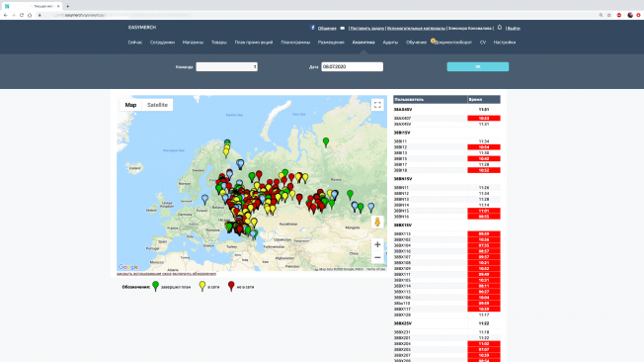This screenshot has height=362, width=644.
Task: Click the Дата input field
Action: point(352,66)
